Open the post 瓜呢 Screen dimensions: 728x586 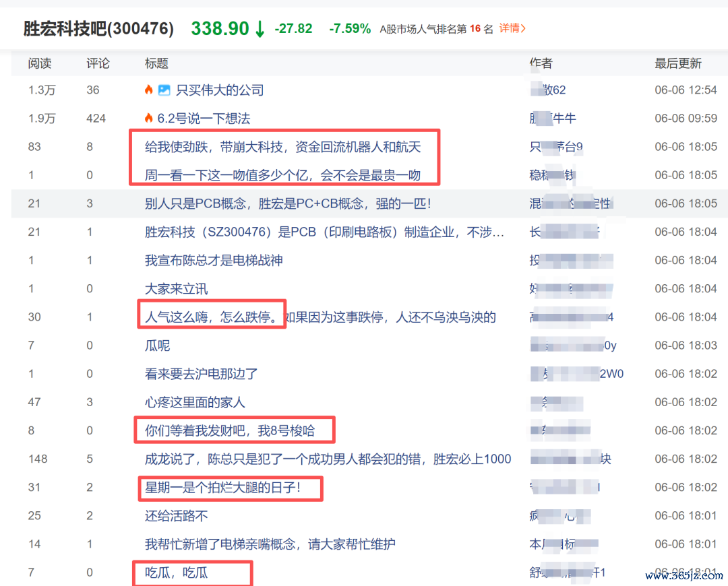[157, 345]
